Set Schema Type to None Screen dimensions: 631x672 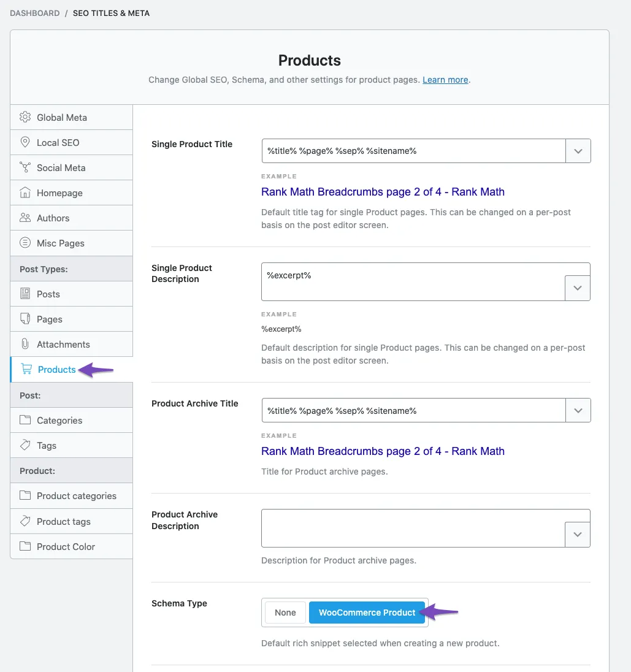click(x=285, y=612)
